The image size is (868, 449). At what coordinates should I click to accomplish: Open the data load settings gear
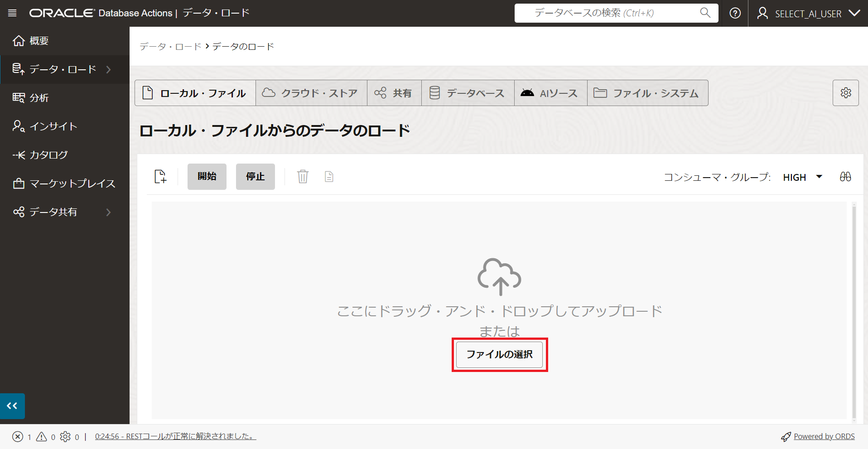coord(845,93)
